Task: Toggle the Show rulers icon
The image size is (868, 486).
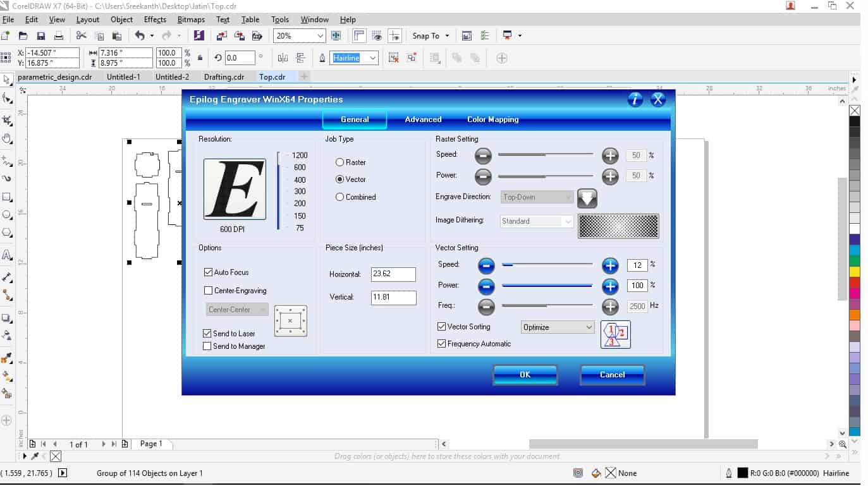Action: click(x=359, y=35)
